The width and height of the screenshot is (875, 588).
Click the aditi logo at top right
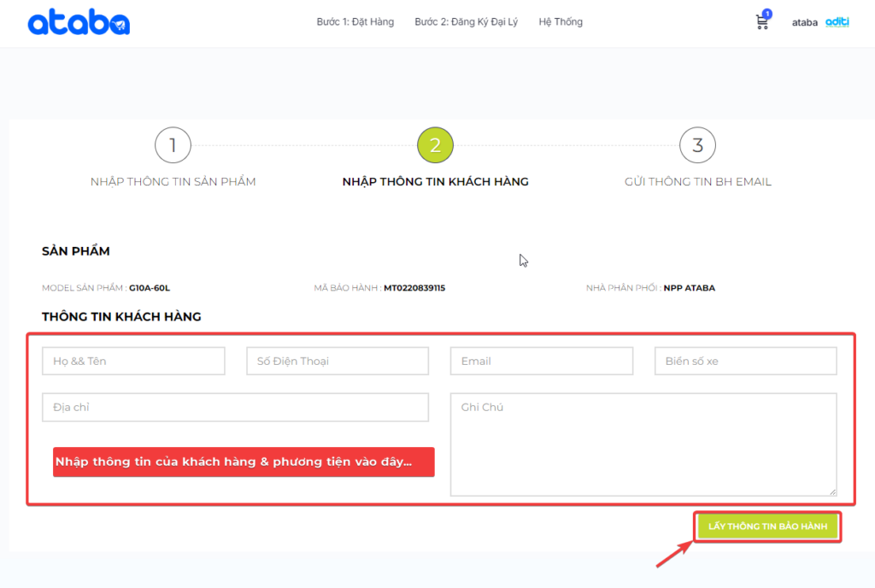pos(837,22)
